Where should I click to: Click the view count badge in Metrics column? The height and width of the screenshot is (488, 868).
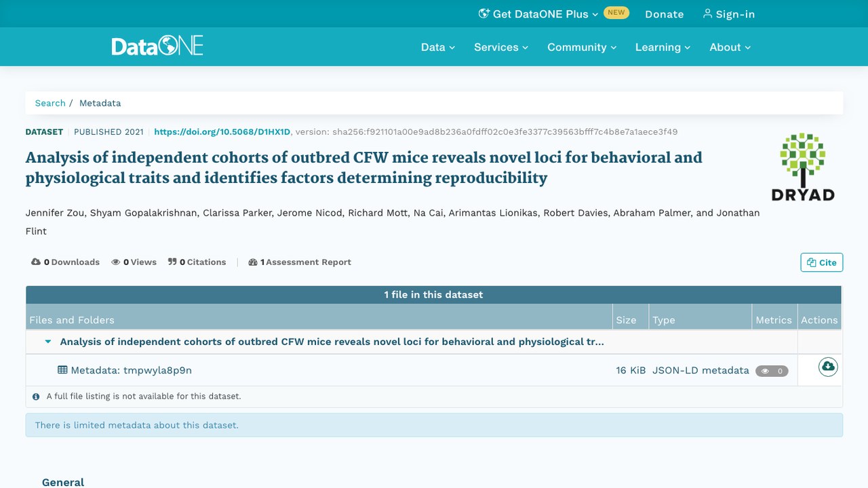(x=772, y=371)
